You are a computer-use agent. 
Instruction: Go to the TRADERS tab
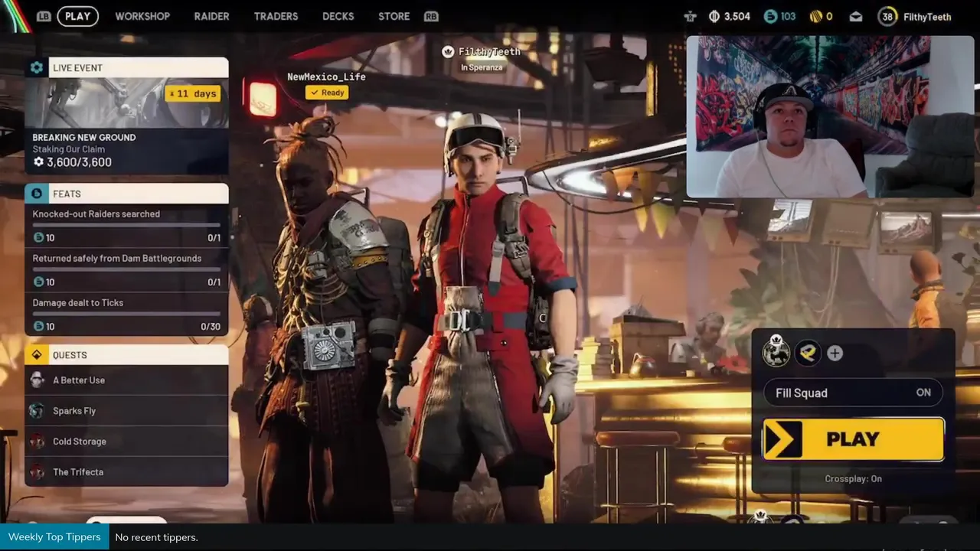click(276, 16)
